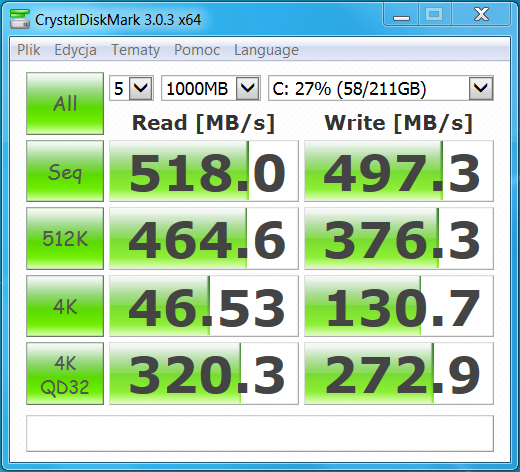
Task: Start the 4K benchmark test
Action: tap(65, 306)
